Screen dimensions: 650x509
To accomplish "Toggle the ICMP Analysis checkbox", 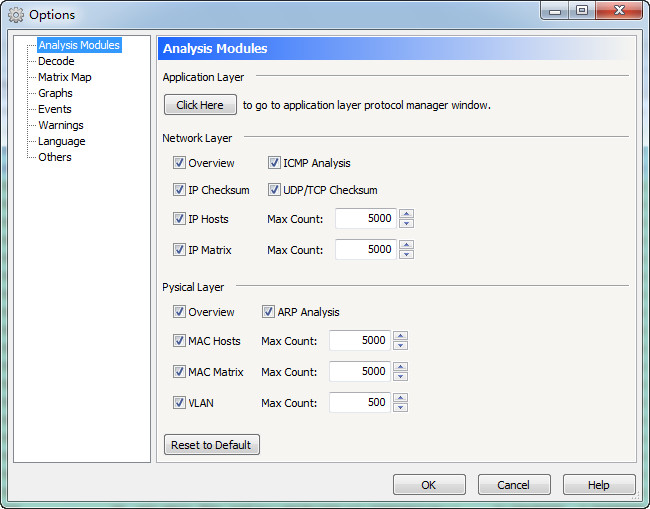I will click(x=274, y=163).
